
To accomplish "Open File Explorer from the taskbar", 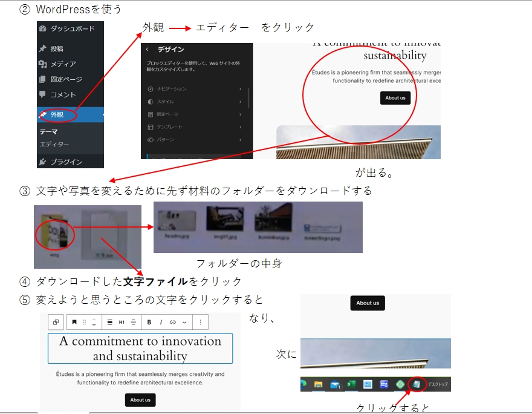I will pos(318,384).
